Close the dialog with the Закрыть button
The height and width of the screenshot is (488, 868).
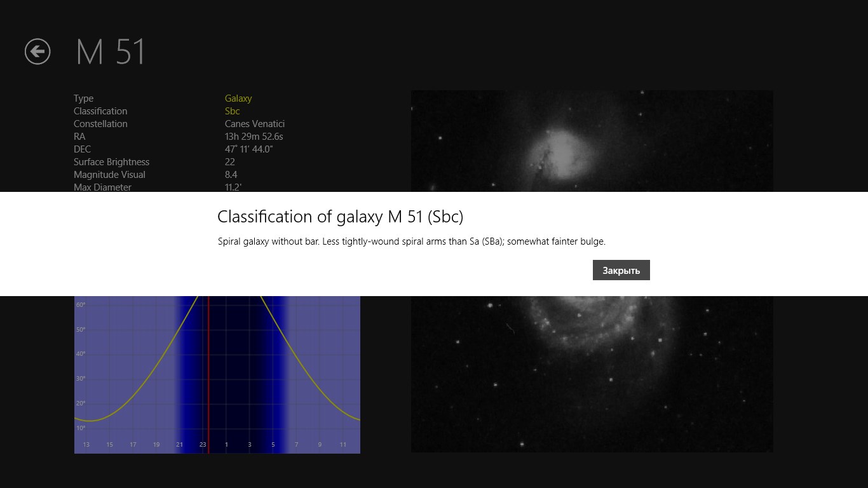pyautogui.click(x=621, y=270)
